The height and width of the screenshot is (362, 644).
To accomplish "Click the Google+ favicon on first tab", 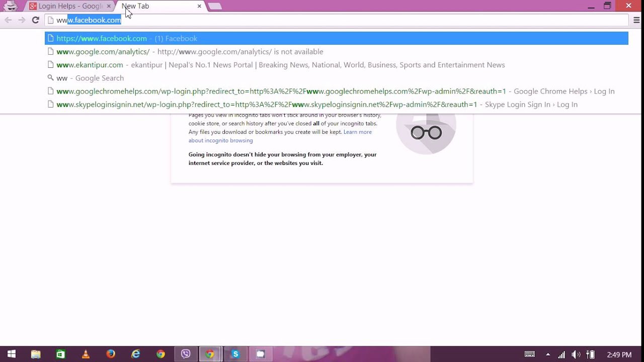I will (x=33, y=6).
